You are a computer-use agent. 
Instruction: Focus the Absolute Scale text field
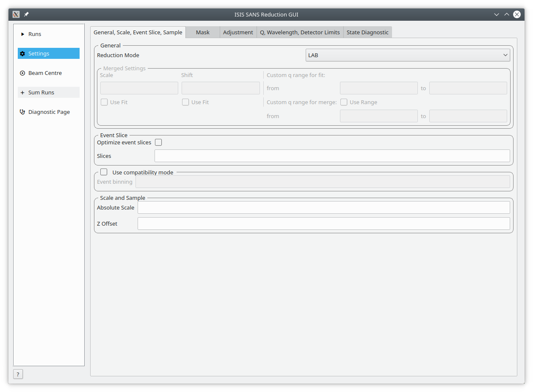pyautogui.click(x=323, y=208)
